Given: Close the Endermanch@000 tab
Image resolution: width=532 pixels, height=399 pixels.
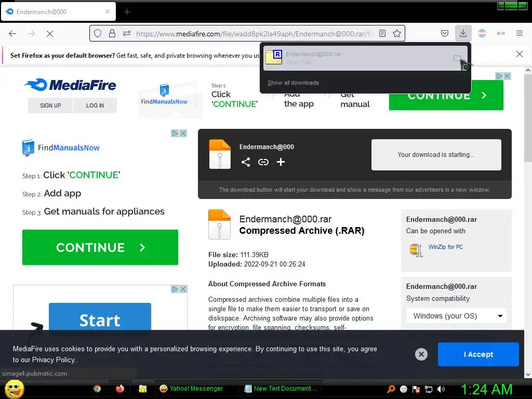Looking at the screenshot, I should coord(107,11).
